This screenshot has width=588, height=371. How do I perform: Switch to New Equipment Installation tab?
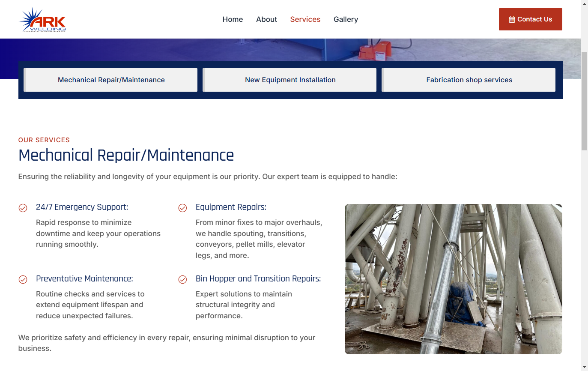(290, 80)
